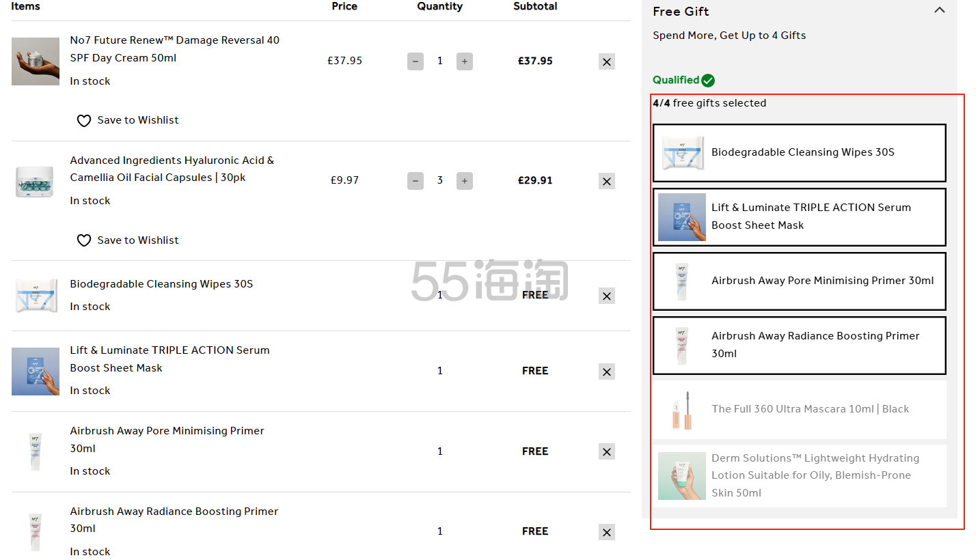Click the £29.91 subtotal for Facial Capsules
This screenshot has width=980, height=560.
pyautogui.click(x=535, y=180)
